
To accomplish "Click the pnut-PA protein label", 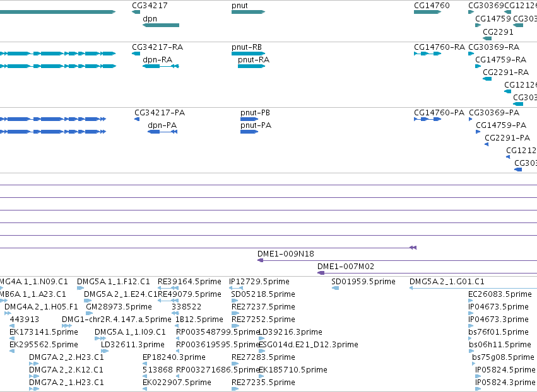I will tap(256, 125).
